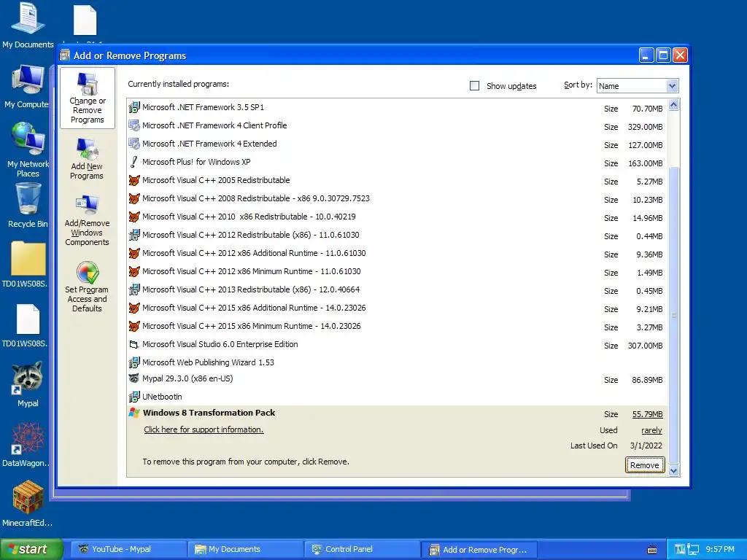Click the .NET Framework 4 Client Profile icon

134,125
